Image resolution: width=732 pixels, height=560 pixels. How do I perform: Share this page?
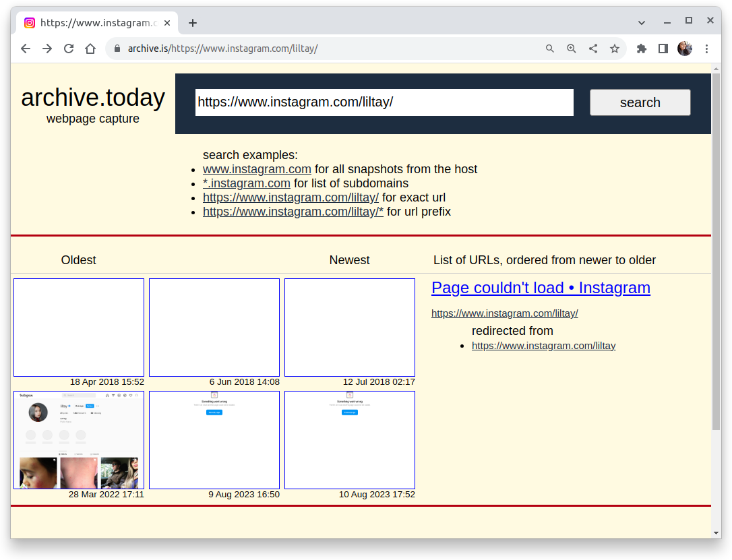pos(593,49)
